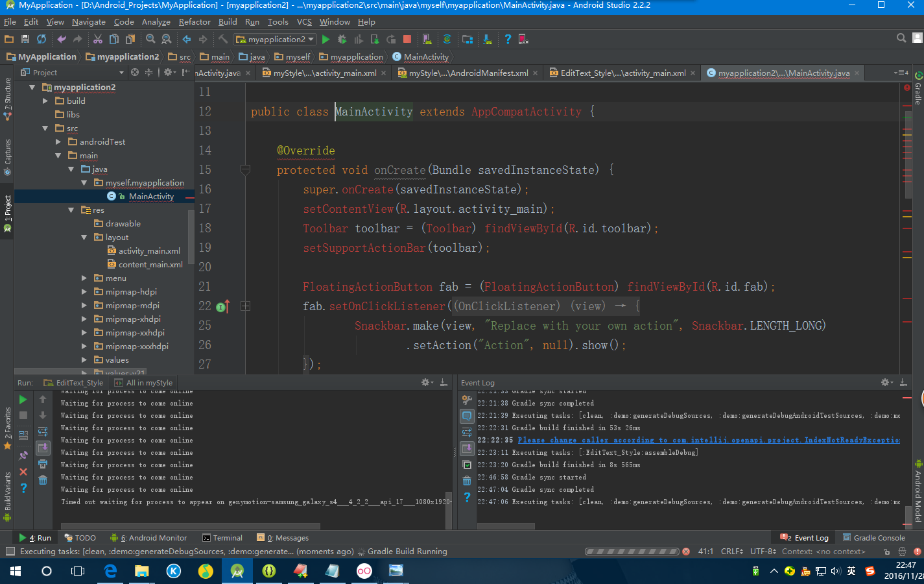Image resolution: width=924 pixels, height=584 pixels.
Task: Save all files with the floppy disk icon
Action: pos(25,40)
